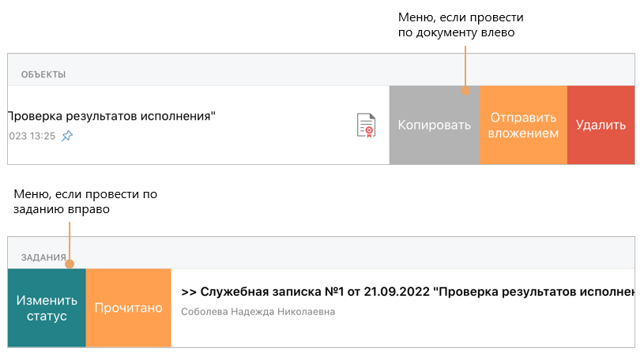Click the document timestamp ending 13:25
This screenshot has width=644, height=356.
click(32, 136)
